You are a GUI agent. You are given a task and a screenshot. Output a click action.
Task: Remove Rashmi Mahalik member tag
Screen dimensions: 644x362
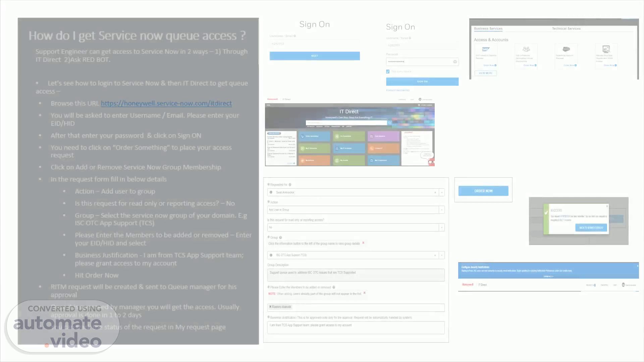pyautogui.click(x=270, y=307)
